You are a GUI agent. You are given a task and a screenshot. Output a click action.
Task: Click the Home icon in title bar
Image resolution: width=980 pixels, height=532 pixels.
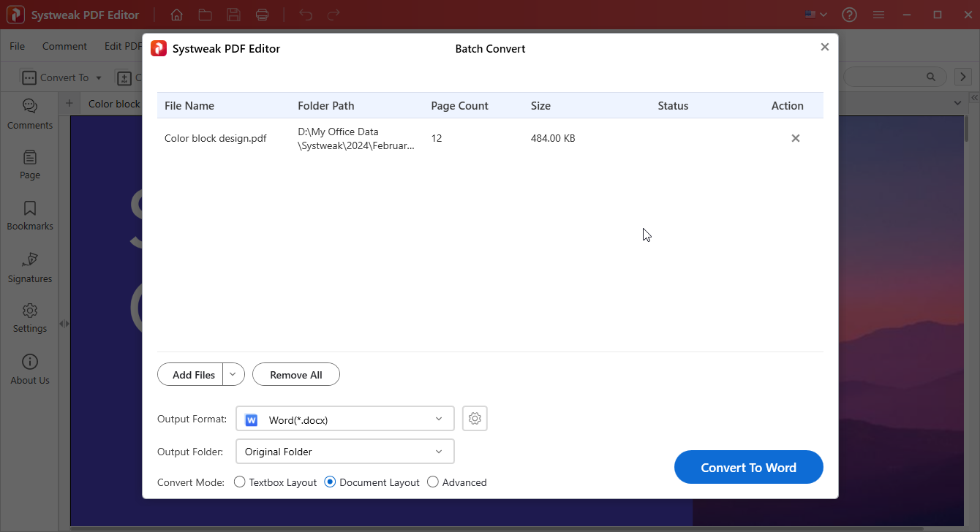[176, 15]
